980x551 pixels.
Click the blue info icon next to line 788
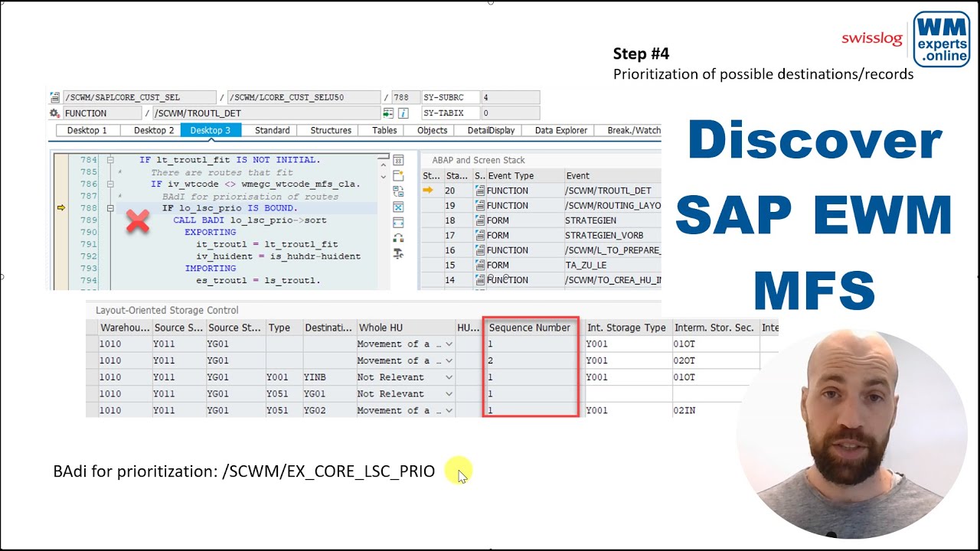pos(403,113)
